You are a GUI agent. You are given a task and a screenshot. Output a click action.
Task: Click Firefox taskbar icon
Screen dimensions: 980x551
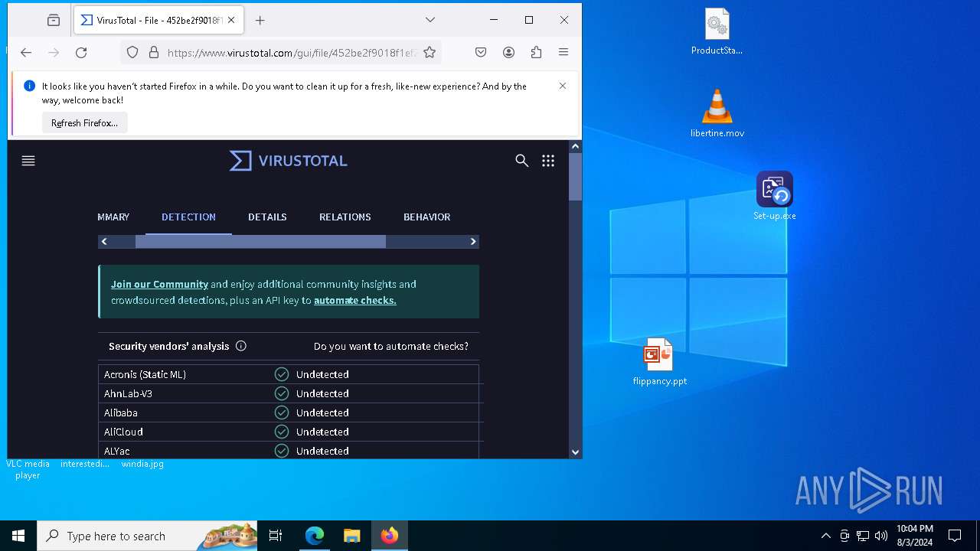(x=390, y=536)
